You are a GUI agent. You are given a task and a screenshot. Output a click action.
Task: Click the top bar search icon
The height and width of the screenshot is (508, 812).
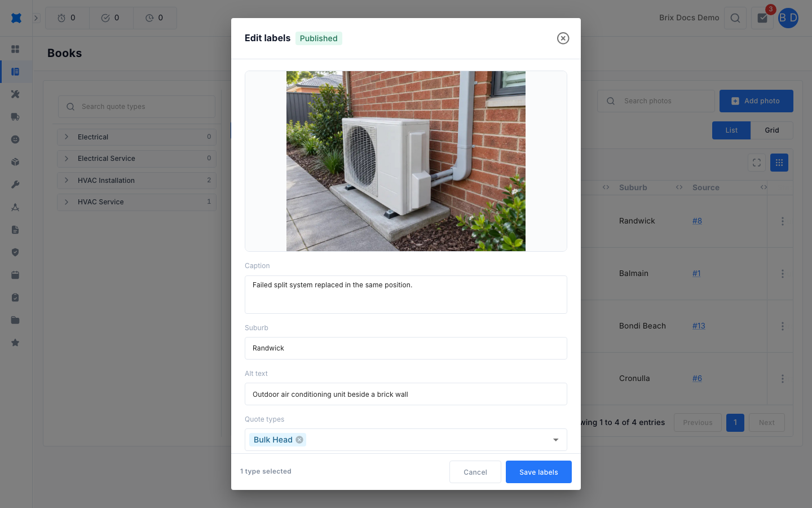pos(735,18)
